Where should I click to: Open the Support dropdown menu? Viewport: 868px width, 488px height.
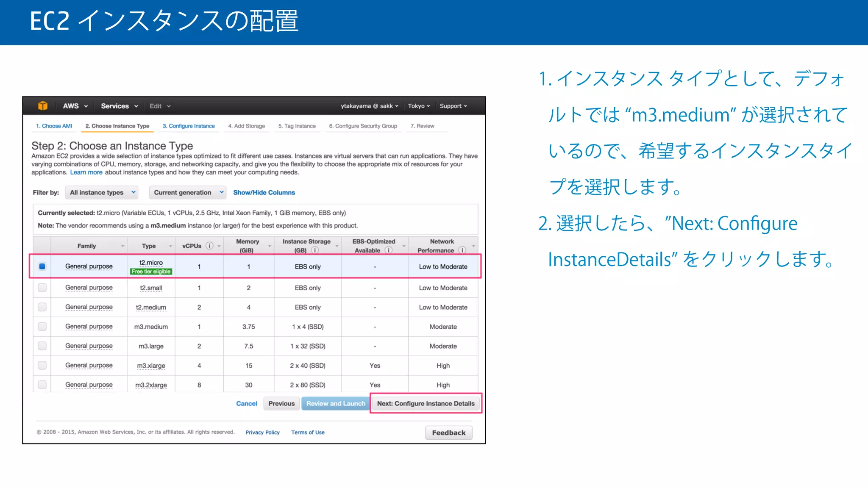[x=453, y=106]
